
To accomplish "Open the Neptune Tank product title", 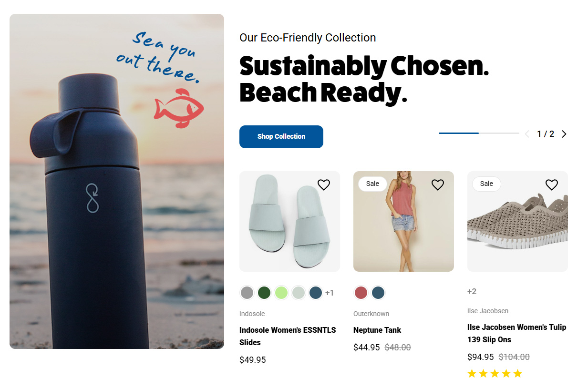I will pos(377,330).
